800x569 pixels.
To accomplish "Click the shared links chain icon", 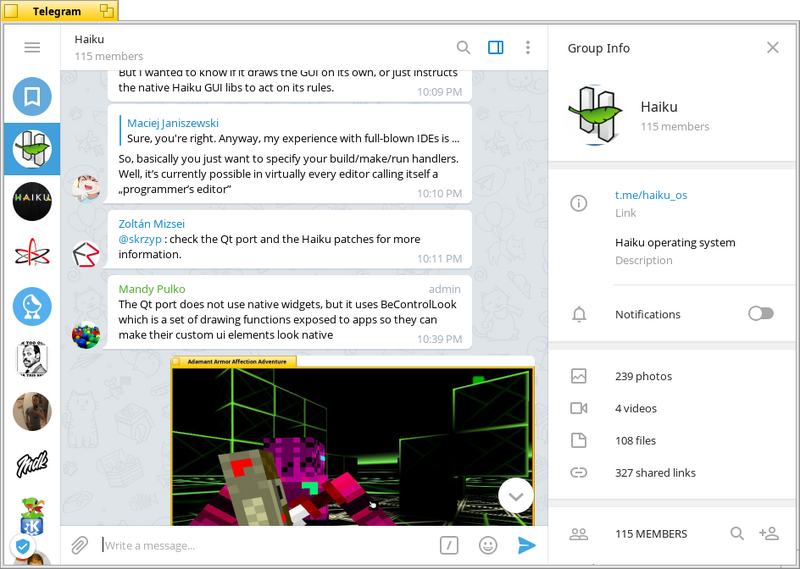I will point(579,473).
